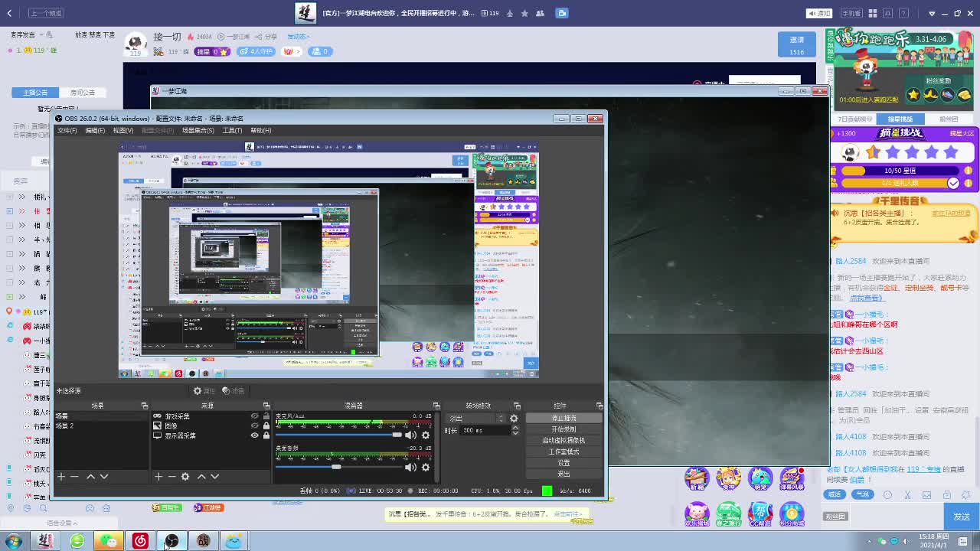Add a new scene in OBS

tap(61, 476)
